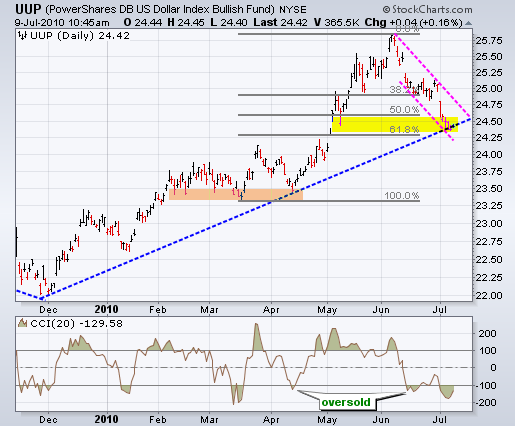
Task: Click the CCI(20) indicator area icon
Action: pos(23,323)
